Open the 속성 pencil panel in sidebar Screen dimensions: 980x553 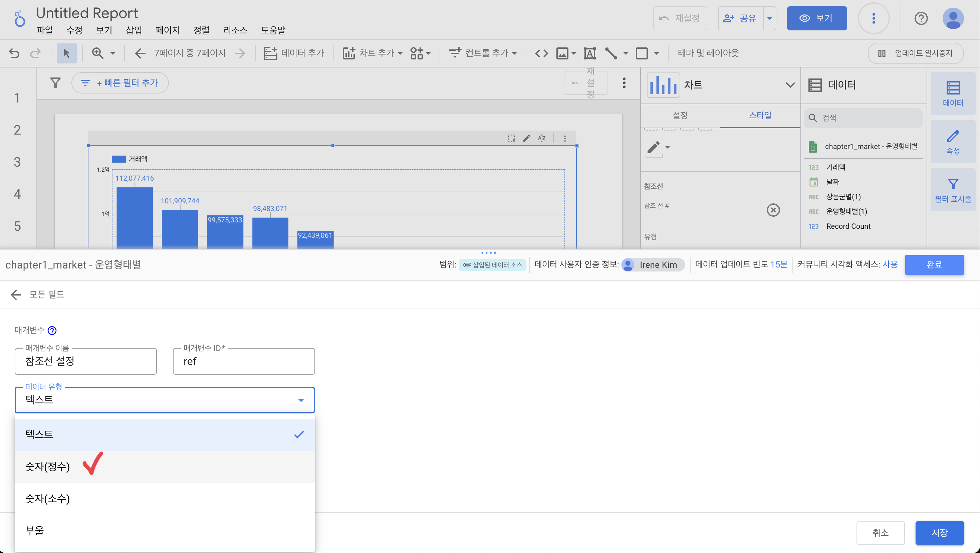coord(953,142)
